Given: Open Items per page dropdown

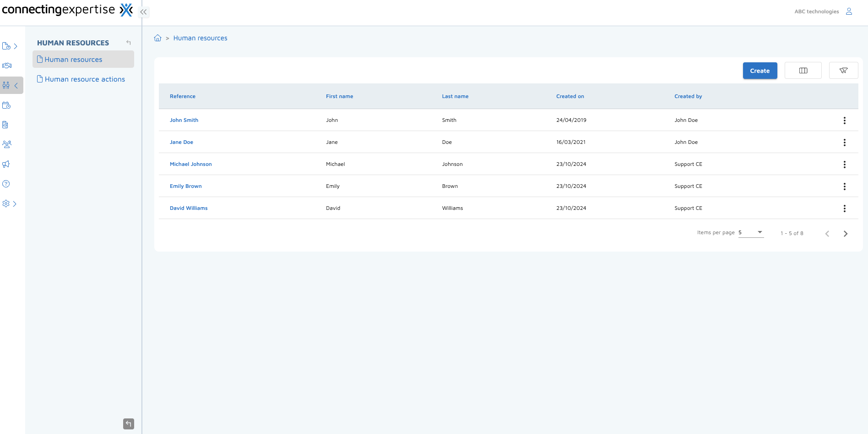Looking at the screenshot, I should [751, 233].
